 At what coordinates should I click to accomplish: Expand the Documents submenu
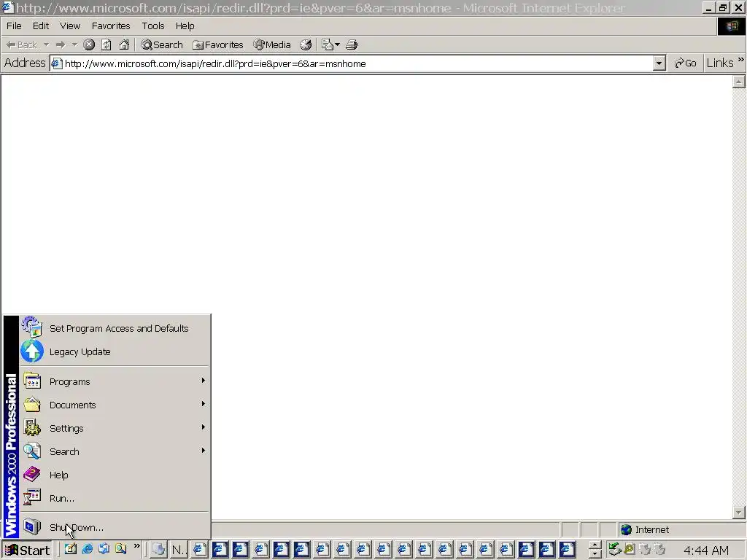115,405
